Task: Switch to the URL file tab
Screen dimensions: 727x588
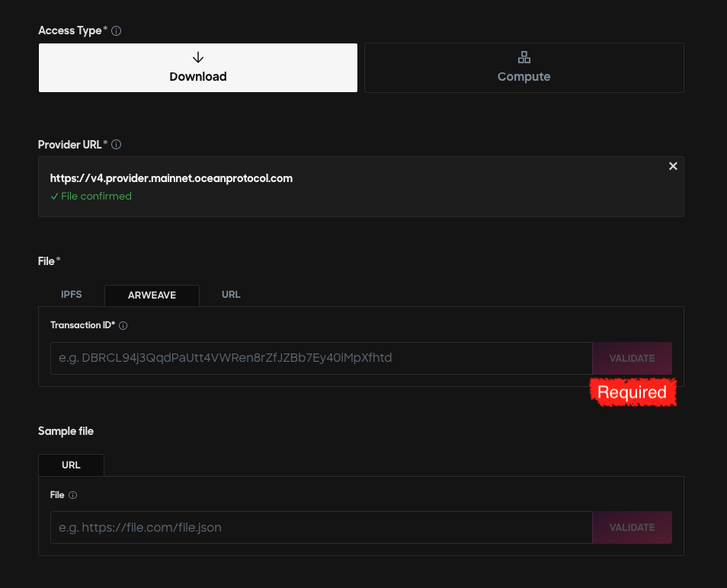Action: point(231,295)
